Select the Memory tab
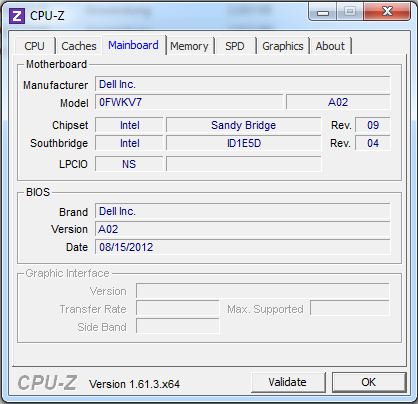The width and height of the screenshot is (418, 404). [x=189, y=46]
